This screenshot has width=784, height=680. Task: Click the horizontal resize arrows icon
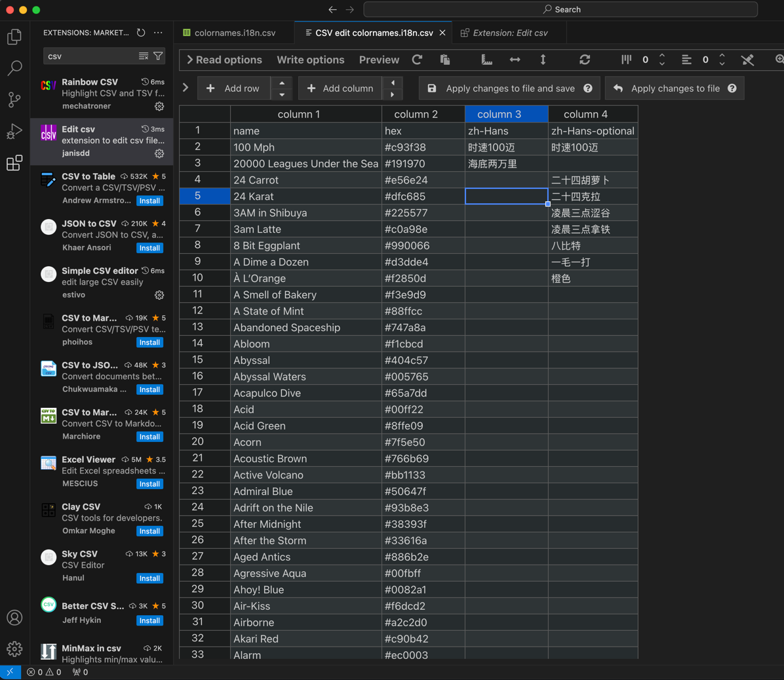(x=515, y=60)
